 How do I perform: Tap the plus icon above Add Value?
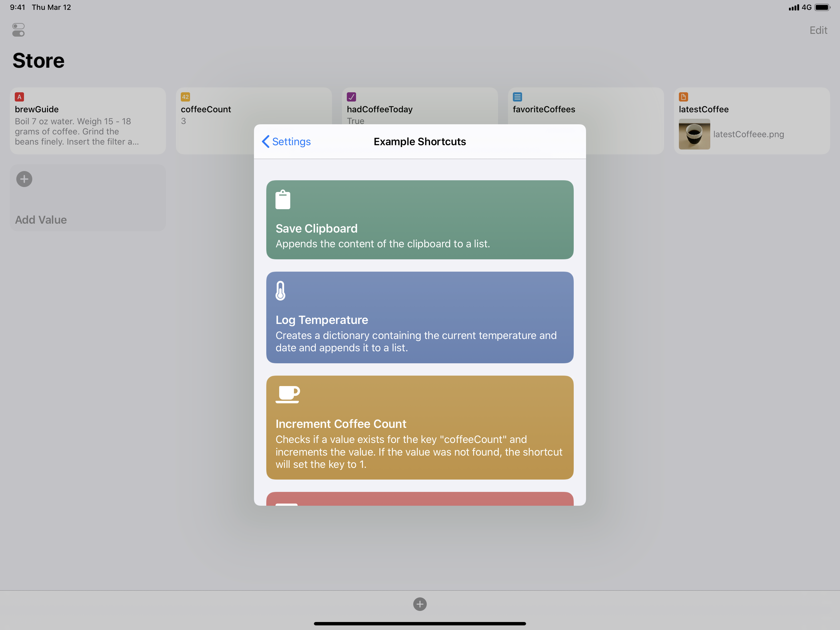coord(24,179)
